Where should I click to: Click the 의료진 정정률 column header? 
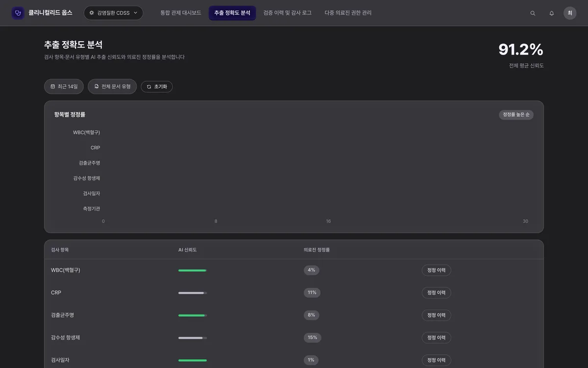click(x=317, y=250)
